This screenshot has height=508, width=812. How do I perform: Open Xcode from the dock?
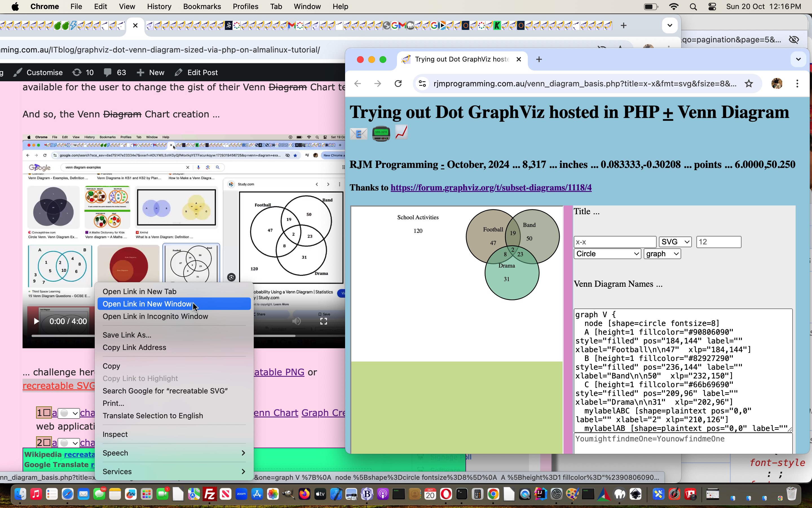click(x=336, y=494)
